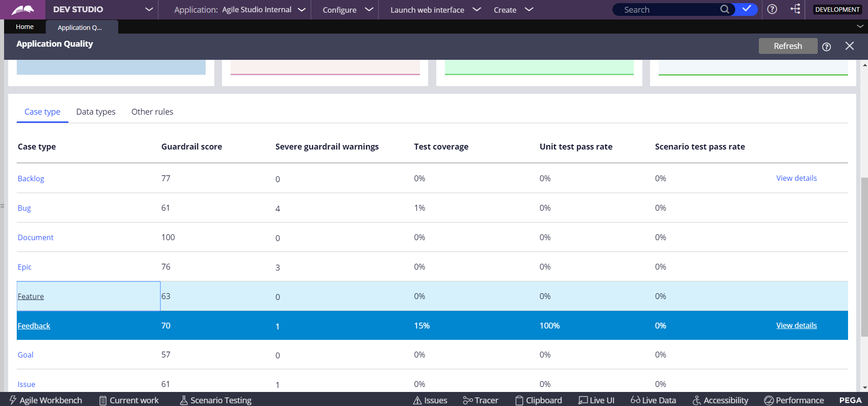Open the Backlog case type link
868x406 pixels.
(x=31, y=179)
